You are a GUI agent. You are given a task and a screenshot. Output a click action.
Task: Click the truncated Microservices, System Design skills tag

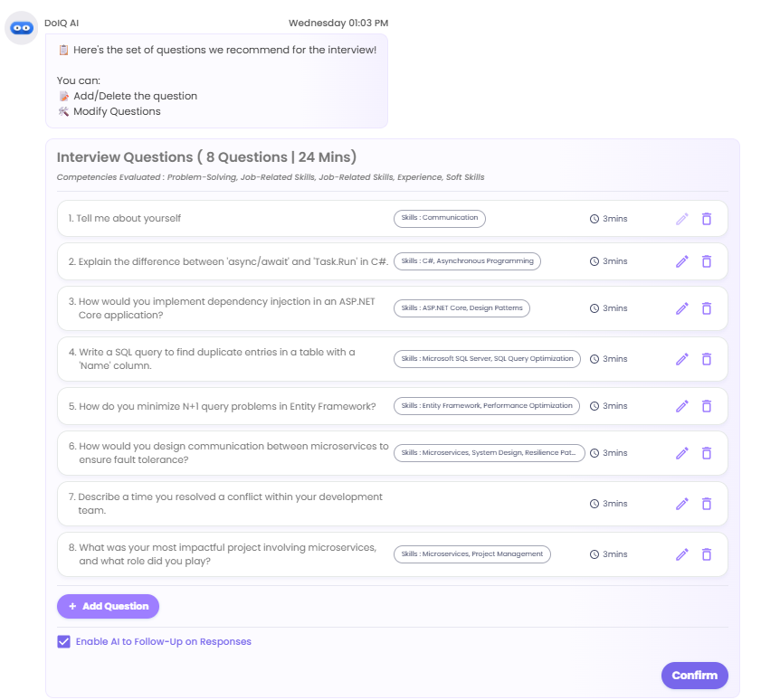click(490, 453)
